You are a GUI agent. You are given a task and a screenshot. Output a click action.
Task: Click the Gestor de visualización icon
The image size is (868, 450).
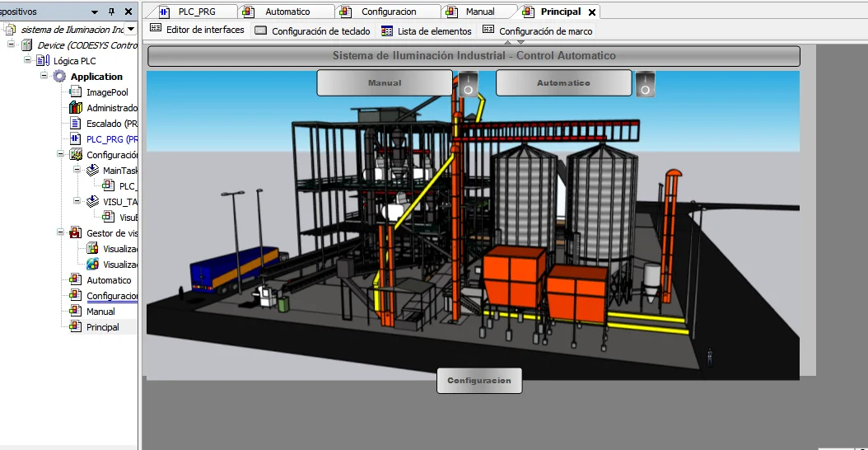click(x=75, y=233)
